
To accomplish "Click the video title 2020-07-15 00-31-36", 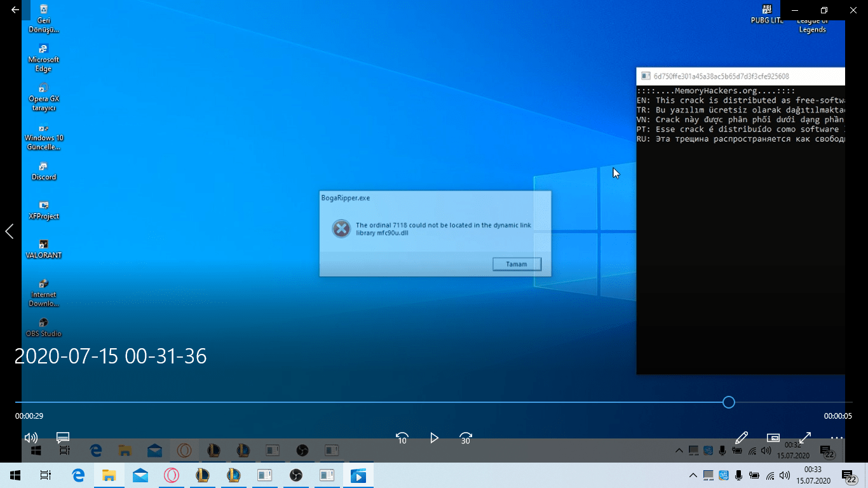I will click(111, 356).
